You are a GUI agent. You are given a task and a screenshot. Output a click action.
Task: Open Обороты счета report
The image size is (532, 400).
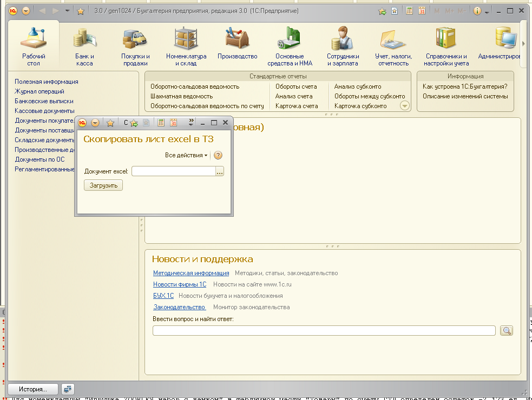(296, 86)
